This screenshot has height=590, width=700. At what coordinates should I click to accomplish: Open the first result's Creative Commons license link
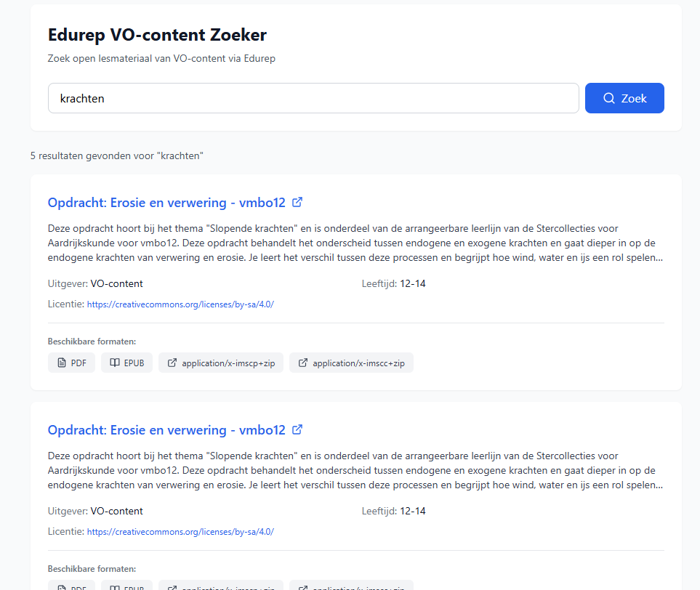pos(180,304)
